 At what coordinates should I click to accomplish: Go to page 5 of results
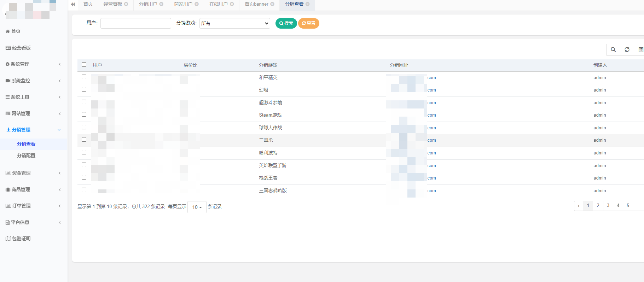[628, 206]
